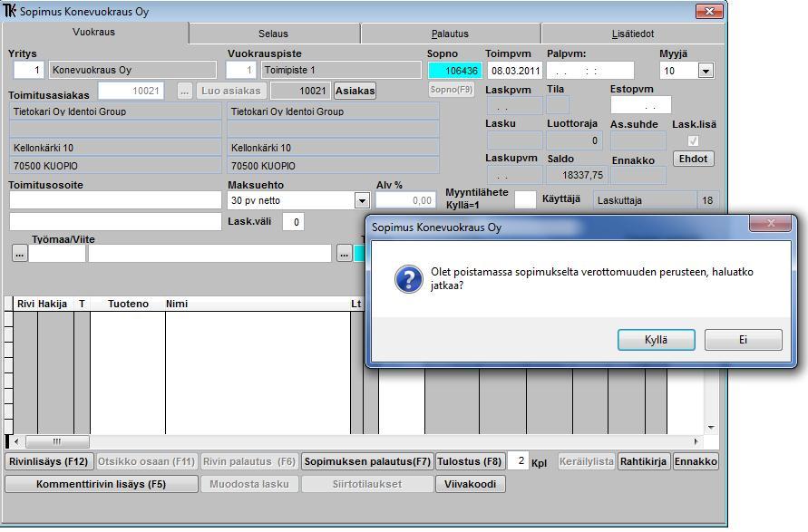Viewport: 808px width, 532px height.
Task: Click the Asiakas button
Action: tap(355, 91)
